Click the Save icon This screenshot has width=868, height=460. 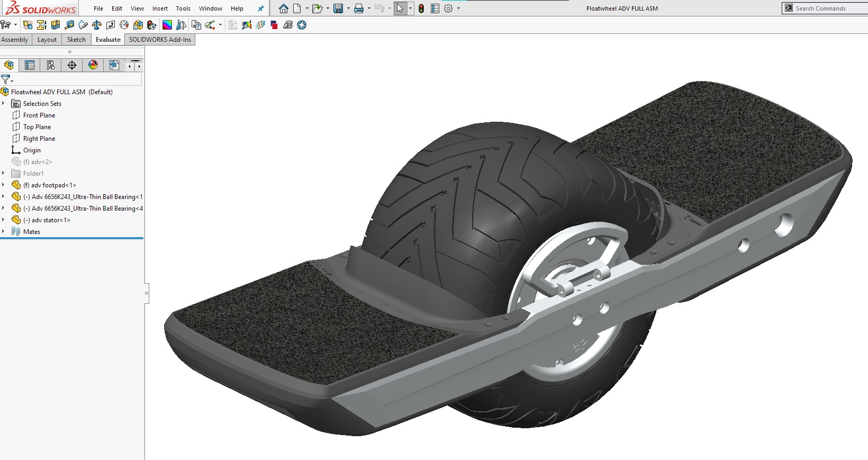click(338, 8)
